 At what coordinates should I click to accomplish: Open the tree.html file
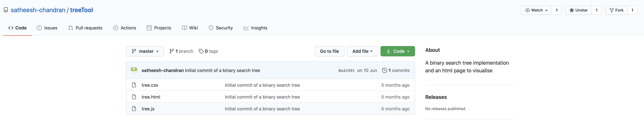(151, 97)
